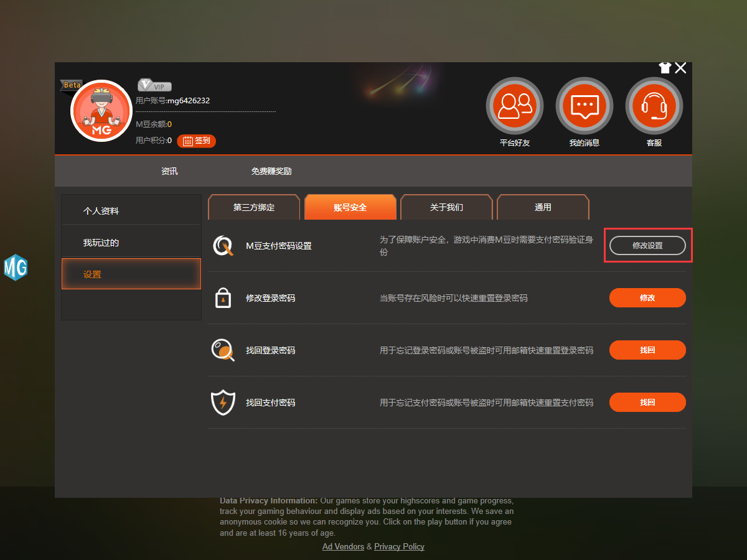Click 修改 to change login password

click(x=647, y=298)
